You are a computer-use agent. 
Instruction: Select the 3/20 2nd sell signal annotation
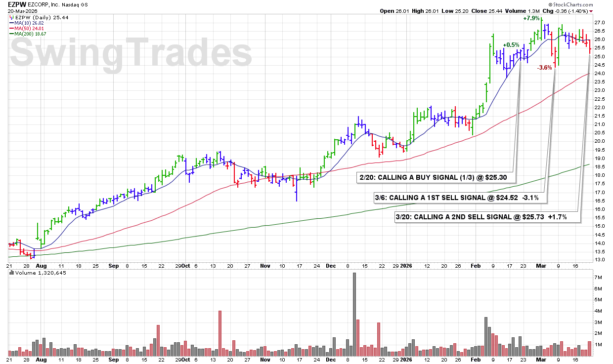point(488,217)
